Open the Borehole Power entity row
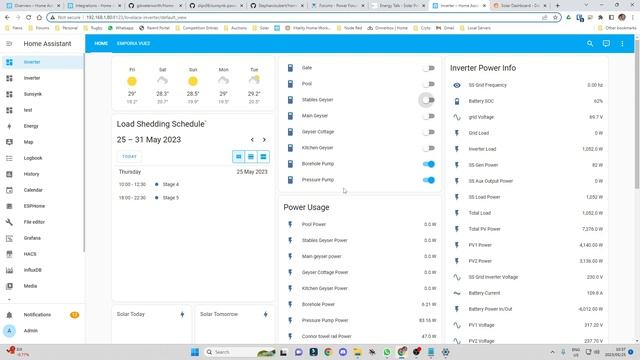 (360, 304)
